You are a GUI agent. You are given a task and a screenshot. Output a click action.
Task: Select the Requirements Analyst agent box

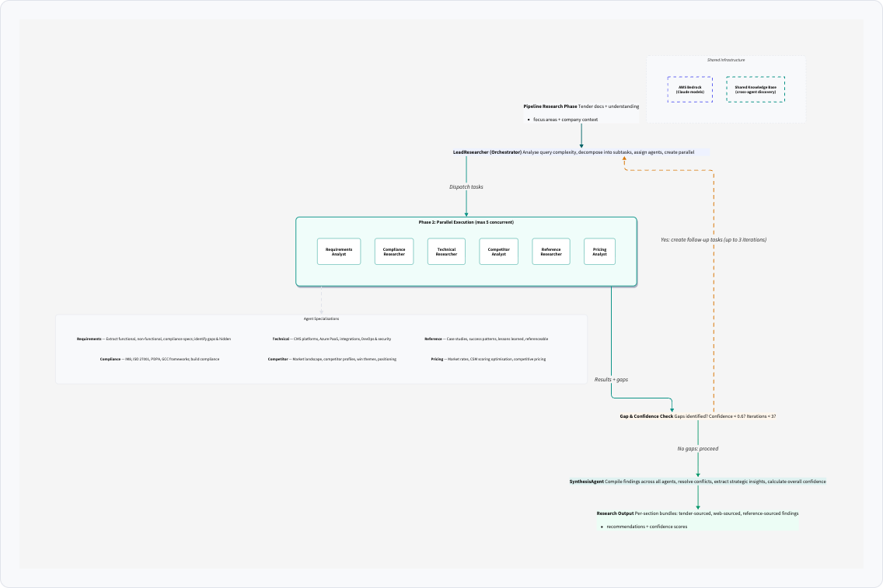[x=338, y=252]
